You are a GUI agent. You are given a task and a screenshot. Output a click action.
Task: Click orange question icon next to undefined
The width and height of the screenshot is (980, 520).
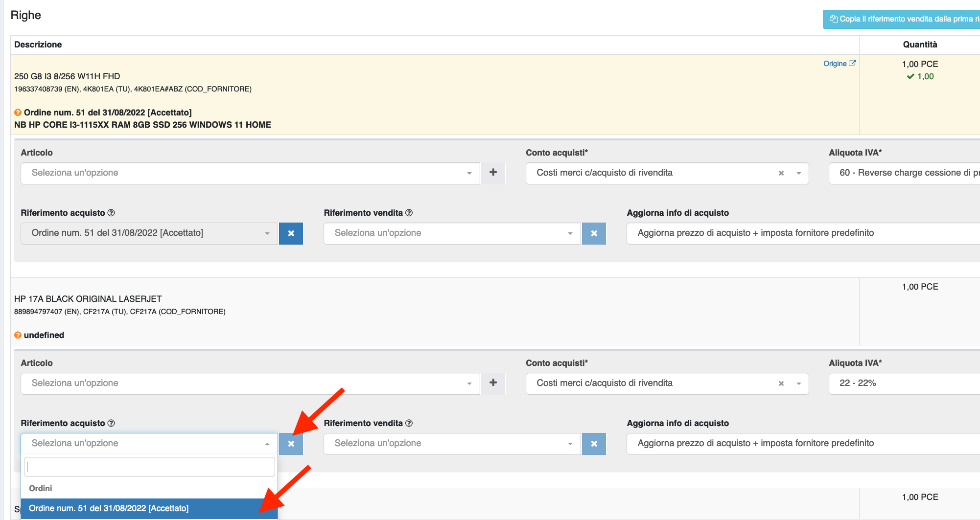pos(18,335)
